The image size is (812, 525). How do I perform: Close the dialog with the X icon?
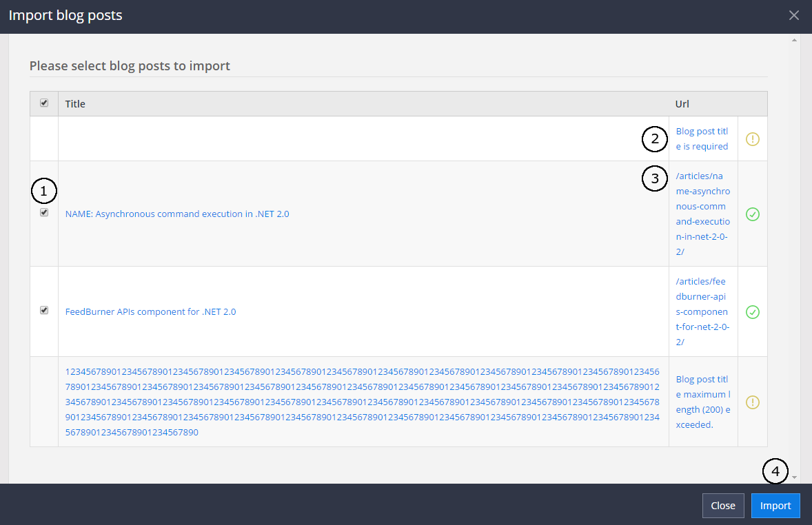coord(794,15)
